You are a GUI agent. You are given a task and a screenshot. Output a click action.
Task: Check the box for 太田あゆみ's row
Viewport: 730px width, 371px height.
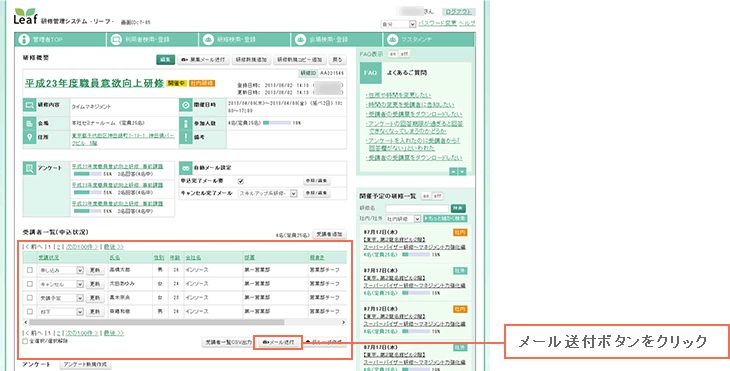pyautogui.click(x=30, y=284)
